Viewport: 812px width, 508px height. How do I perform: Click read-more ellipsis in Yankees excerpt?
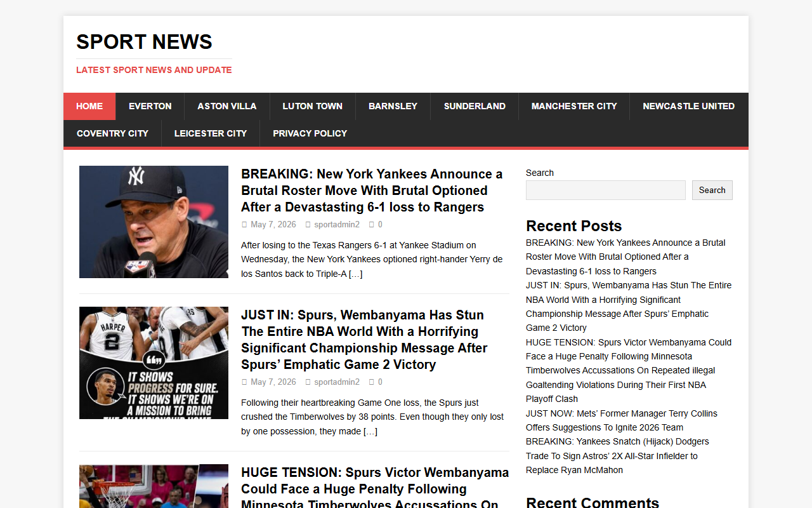(355, 274)
